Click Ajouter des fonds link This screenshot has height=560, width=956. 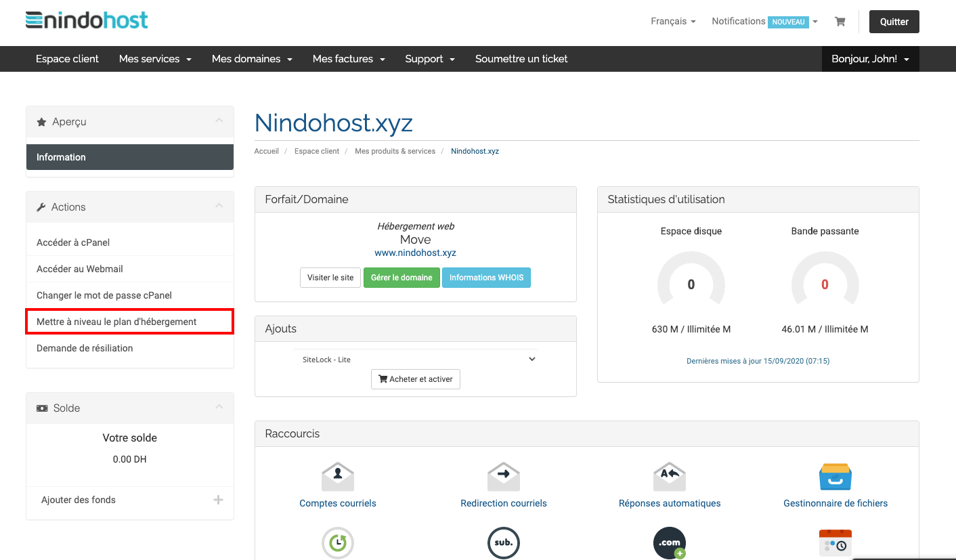point(79,500)
